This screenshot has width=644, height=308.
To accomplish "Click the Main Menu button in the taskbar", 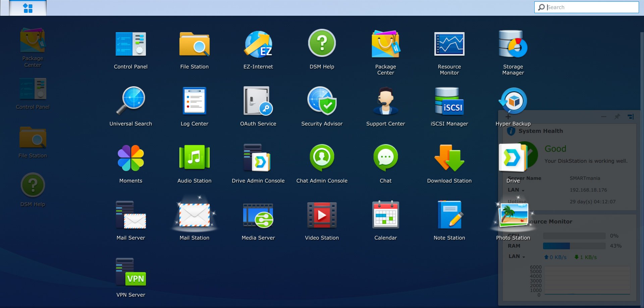I will 28,8.
